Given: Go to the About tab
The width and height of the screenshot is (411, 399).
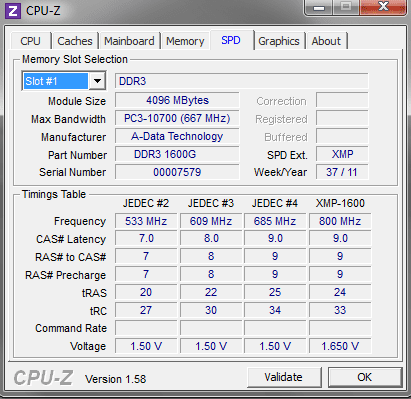Looking at the screenshot, I should pos(326,41).
